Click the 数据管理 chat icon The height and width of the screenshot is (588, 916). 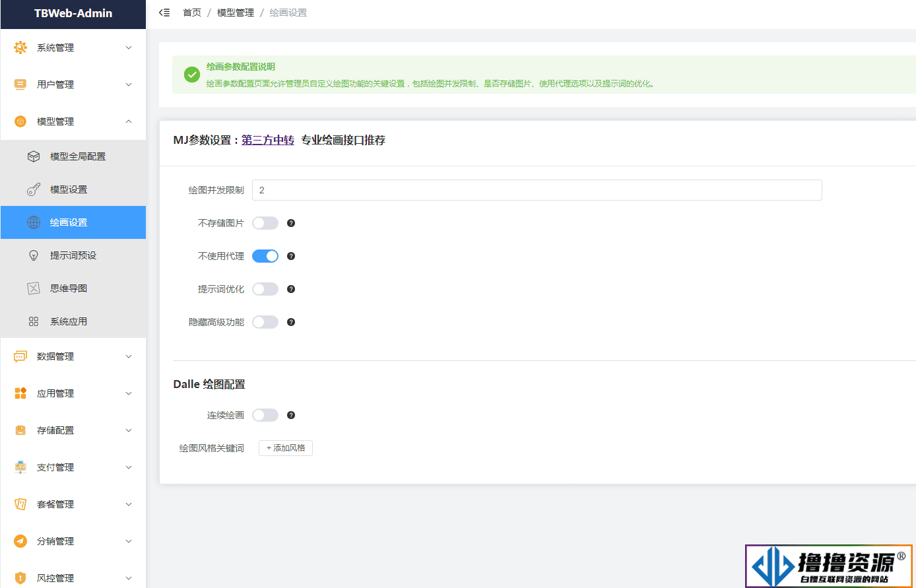pos(20,356)
